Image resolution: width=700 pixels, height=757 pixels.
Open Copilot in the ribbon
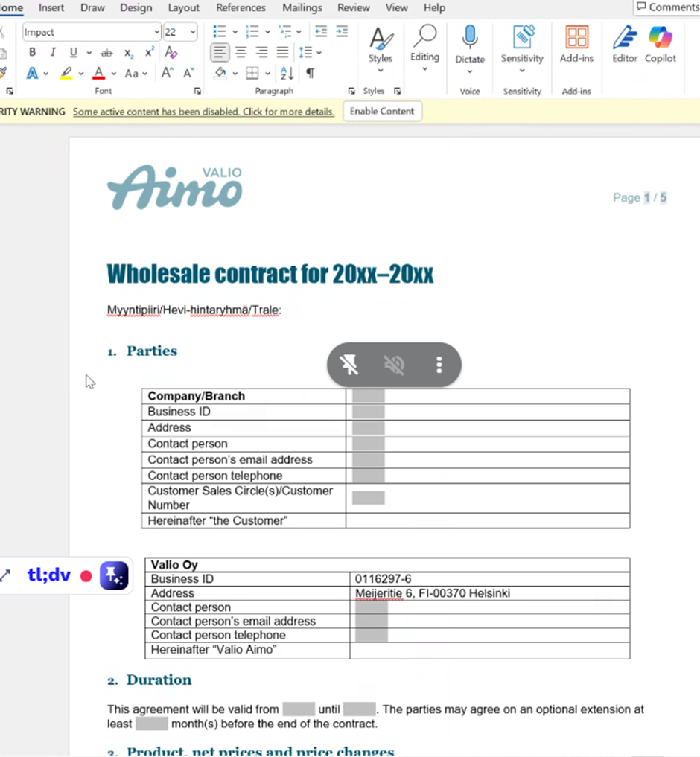(660, 45)
